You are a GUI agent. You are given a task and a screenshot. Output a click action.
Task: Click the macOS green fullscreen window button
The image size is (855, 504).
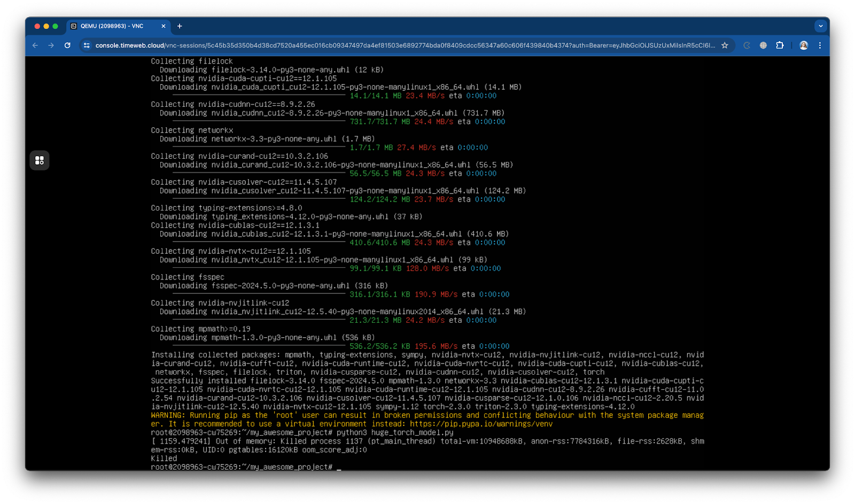coord(55,26)
